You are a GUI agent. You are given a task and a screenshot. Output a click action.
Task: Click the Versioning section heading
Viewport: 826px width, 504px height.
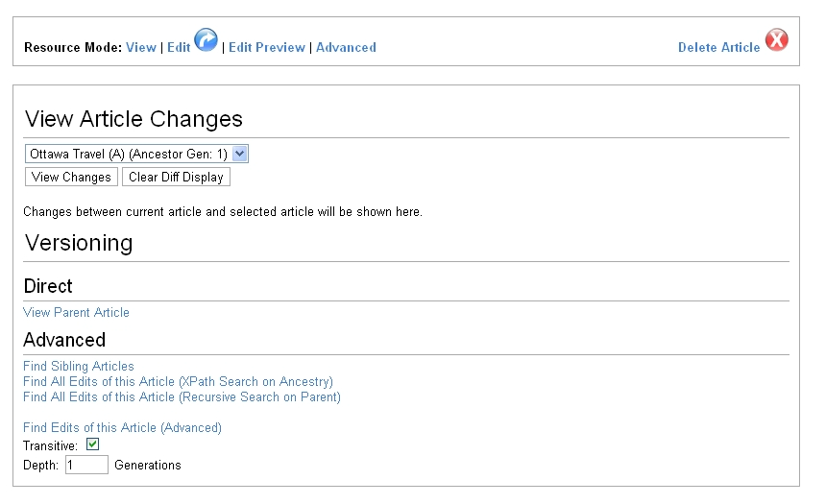click(x=79, y=243)
